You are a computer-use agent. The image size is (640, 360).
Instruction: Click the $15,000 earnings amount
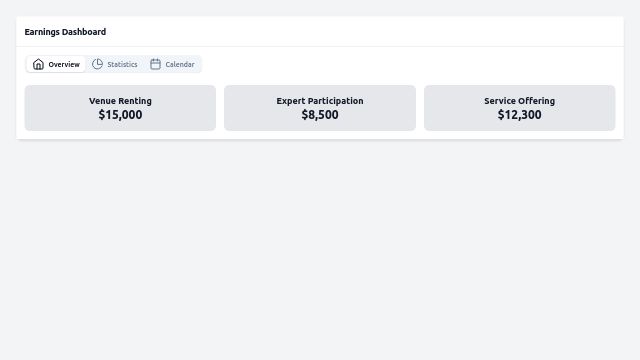pyautogui.click(x=120, y=115)
